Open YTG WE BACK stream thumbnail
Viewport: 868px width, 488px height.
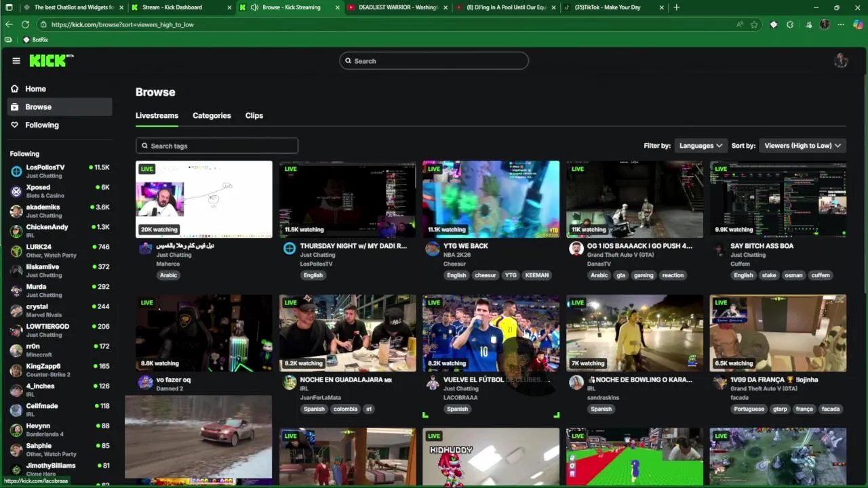click(x=491, y=199)
